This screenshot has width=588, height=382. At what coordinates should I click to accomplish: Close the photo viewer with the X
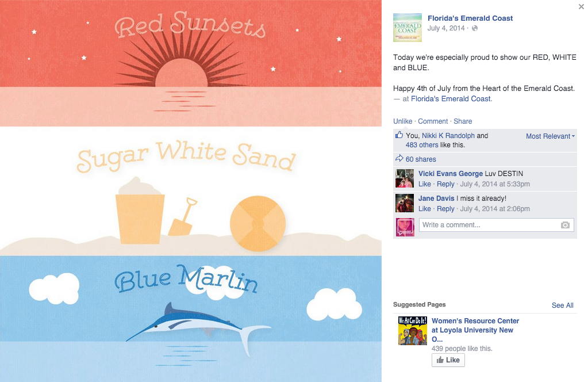pyautogui.click(x=581, y=6)
